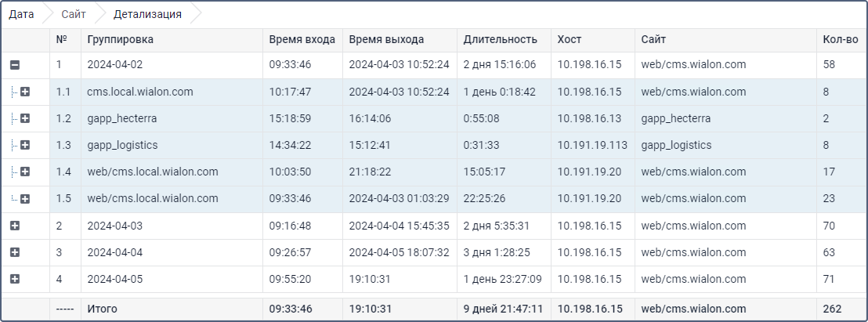Click the Время выхода column header
The height and width of the screenshot is (322, 868).
point(386,39)
